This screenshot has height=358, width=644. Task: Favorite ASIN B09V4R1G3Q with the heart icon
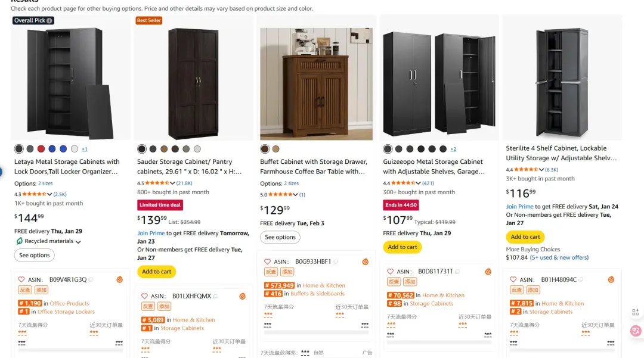pyautogui.click(x=21, y=279)
